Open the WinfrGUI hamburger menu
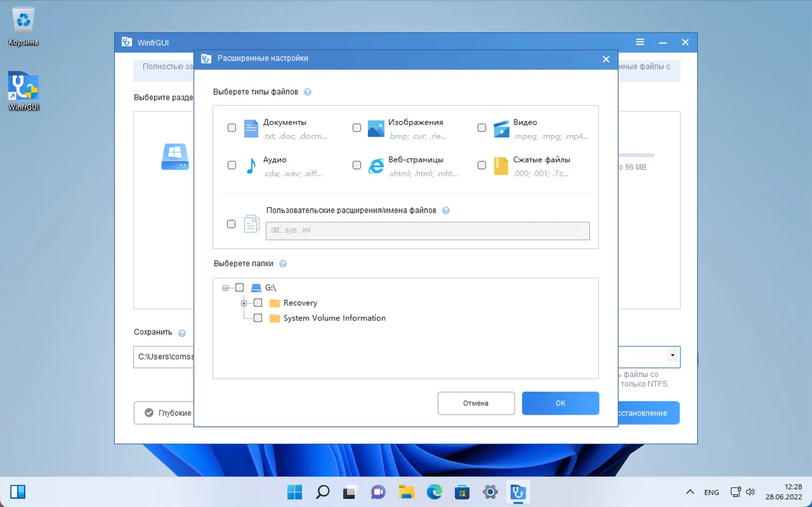Viewport: 812px width, 507px height. click(x=640, y=42)
